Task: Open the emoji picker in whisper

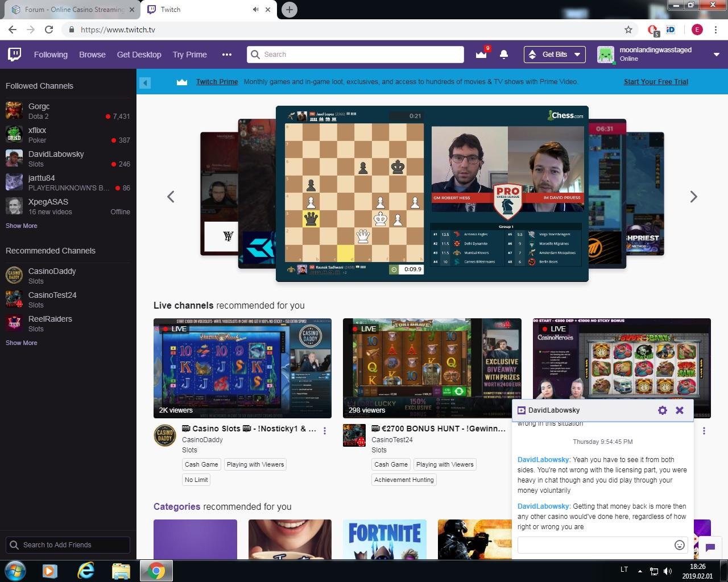Action: coord(679,545)
